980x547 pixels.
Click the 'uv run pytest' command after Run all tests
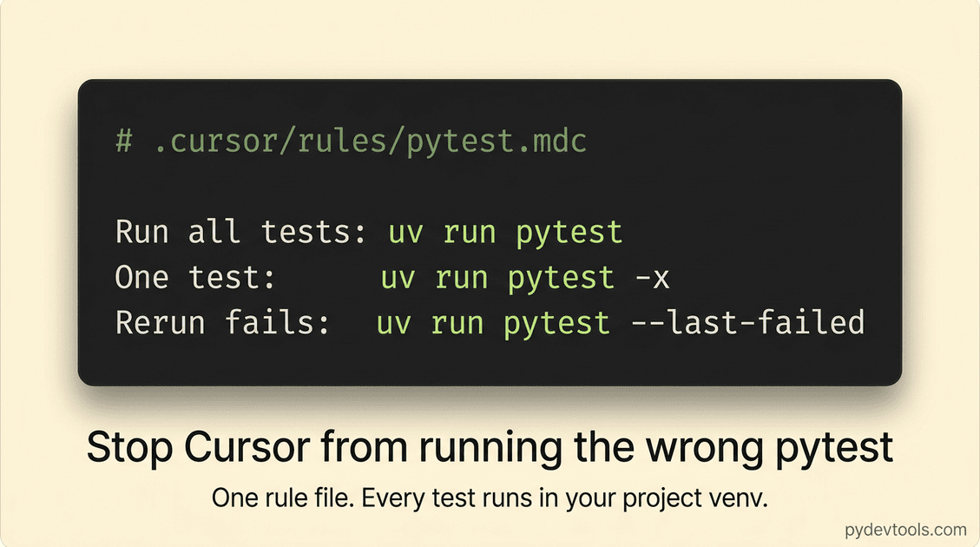(506, 234)
